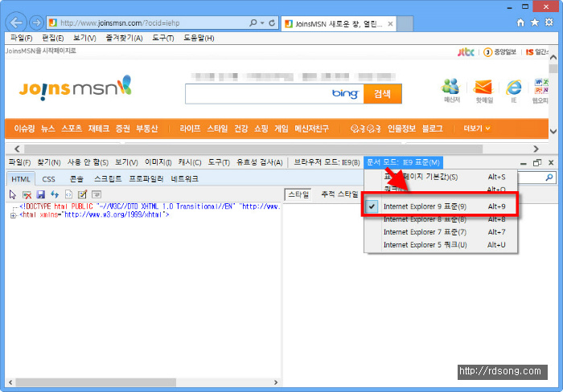Reload the page with the refresh icon

(272, 23)
